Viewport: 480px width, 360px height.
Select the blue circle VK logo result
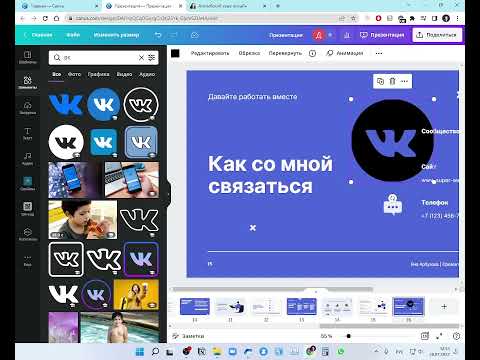coord(103,105)
